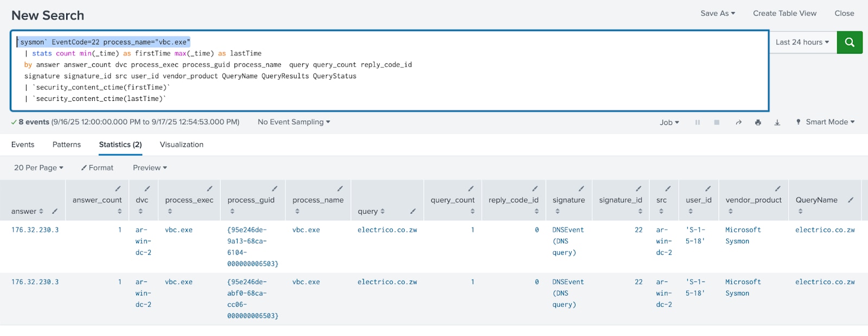Toggle sort on the query_count column

pos(473,211)
